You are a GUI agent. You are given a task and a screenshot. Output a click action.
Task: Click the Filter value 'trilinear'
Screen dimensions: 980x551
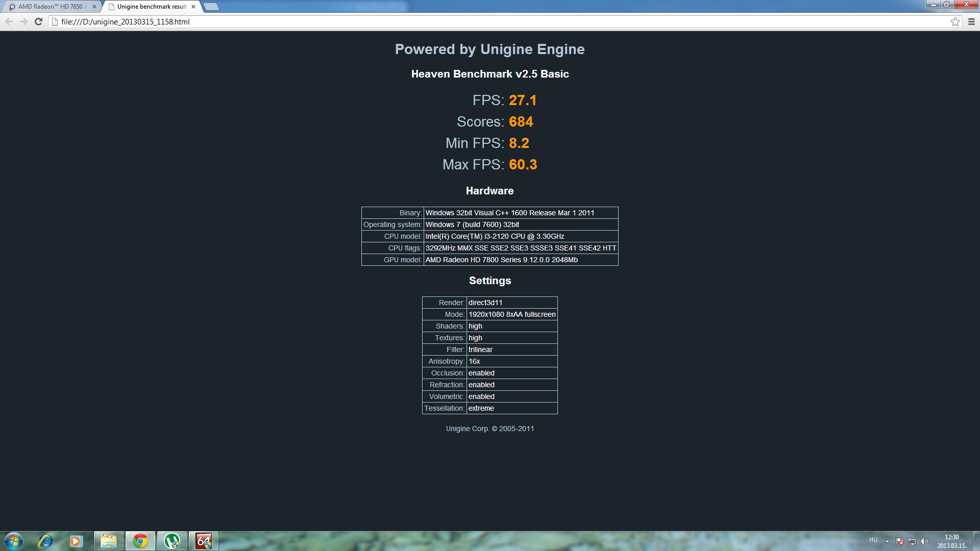point(512,349)
